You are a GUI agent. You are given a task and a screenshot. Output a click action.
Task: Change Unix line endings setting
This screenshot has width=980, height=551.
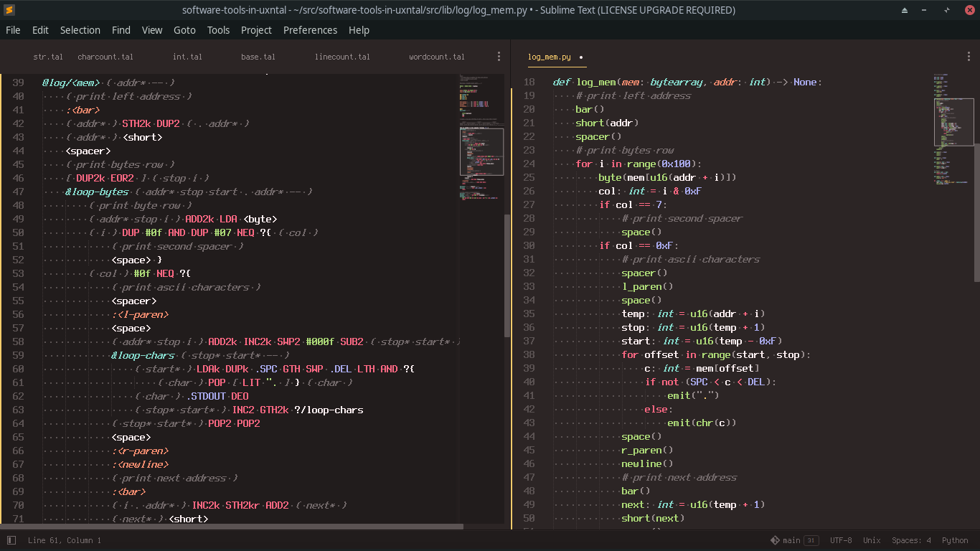pos(872,540)
